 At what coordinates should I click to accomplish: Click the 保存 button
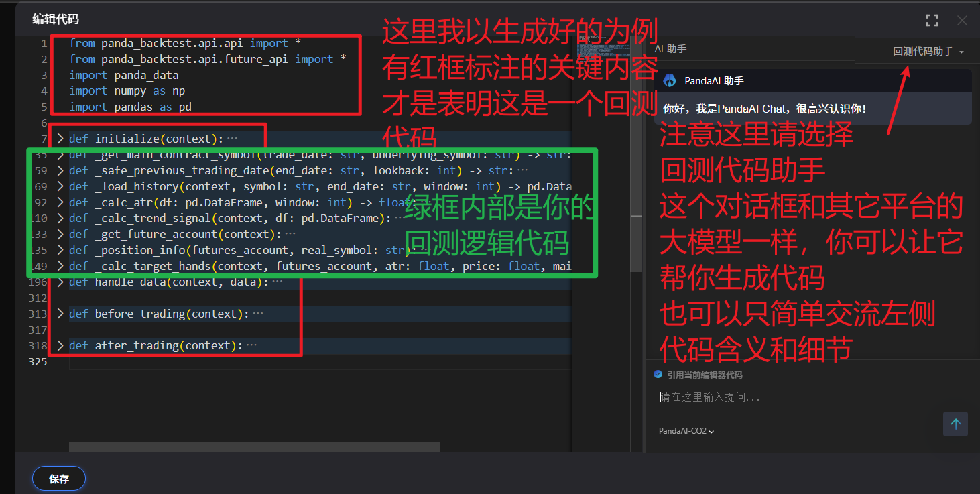click(x=59, y=479)
